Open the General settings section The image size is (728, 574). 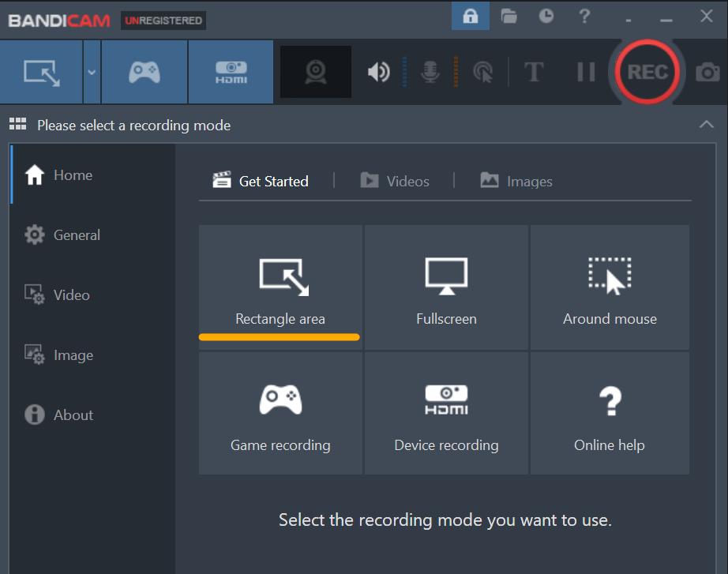[x=93, y=234]
